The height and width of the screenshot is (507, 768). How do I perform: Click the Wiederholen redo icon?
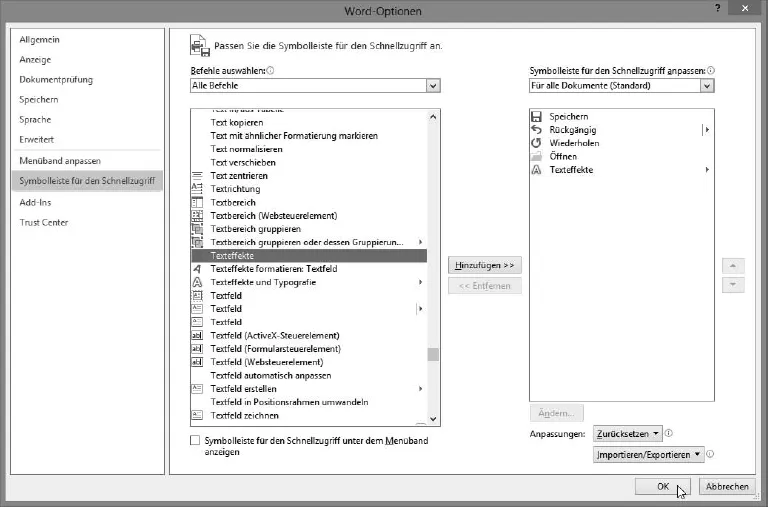click(x=537, y=143)
